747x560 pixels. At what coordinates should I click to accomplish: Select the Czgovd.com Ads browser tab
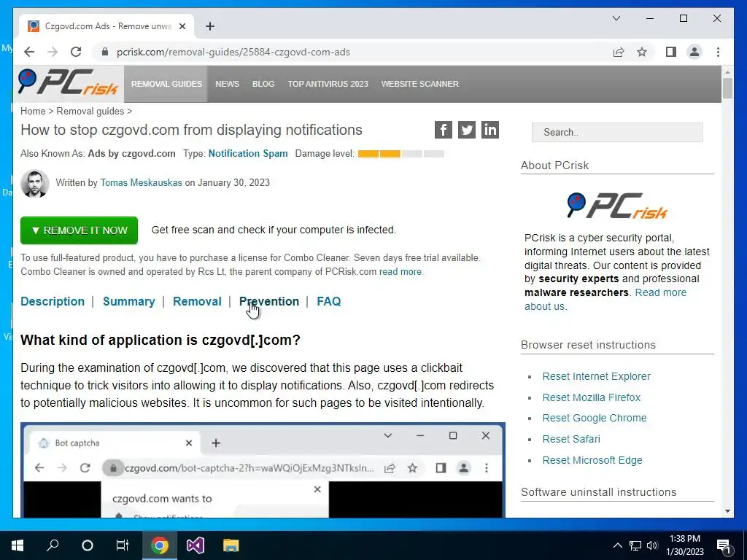pyautogui.click(x=107, y=26)
